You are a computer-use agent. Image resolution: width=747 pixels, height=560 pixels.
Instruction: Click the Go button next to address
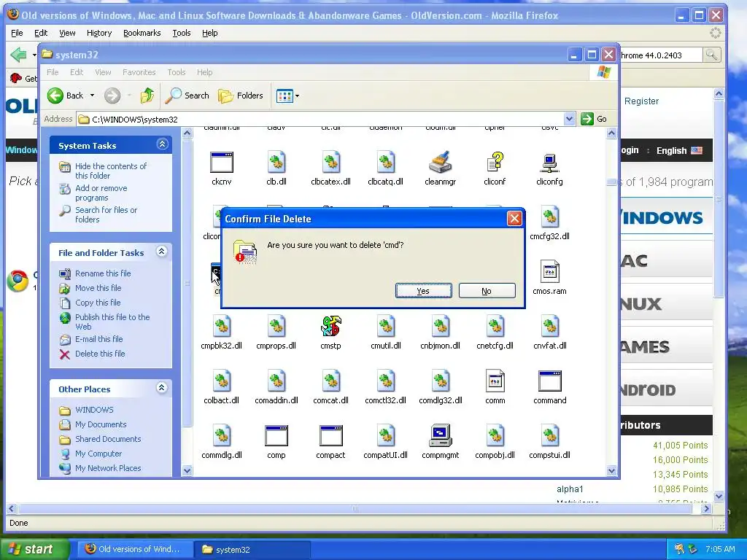click(594, 119)
